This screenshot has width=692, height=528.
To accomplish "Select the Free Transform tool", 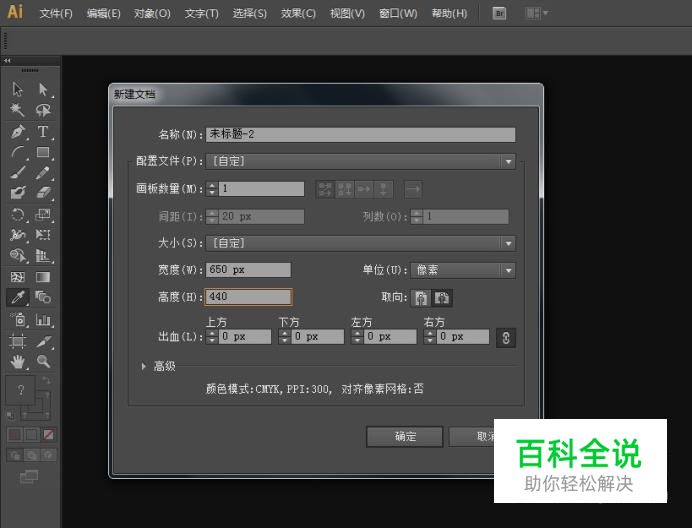I will click(x=43, y=234).
